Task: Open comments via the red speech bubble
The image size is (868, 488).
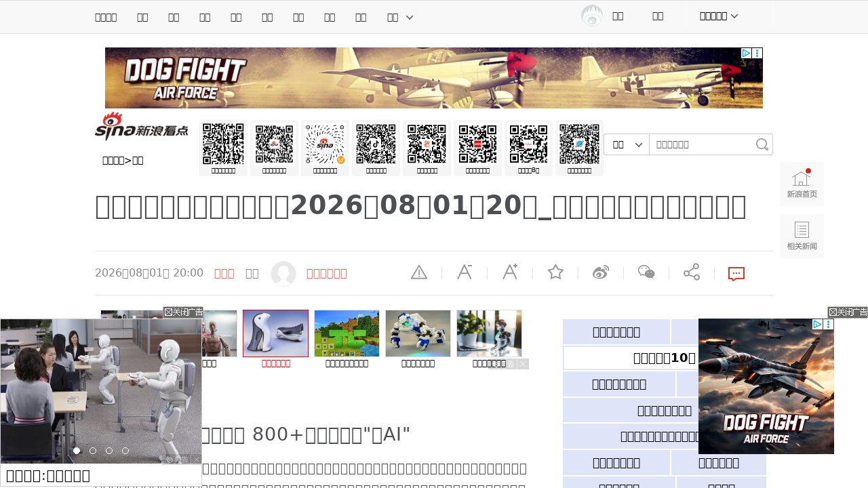Action: [x=736, y=274]
